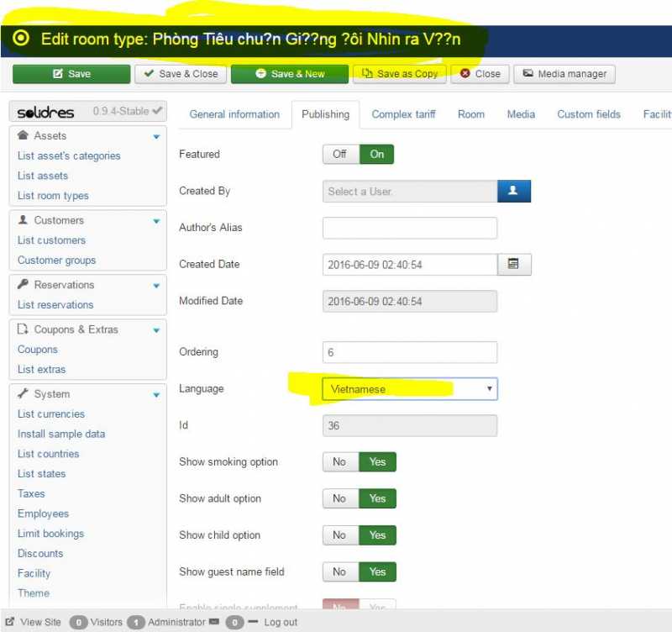Viewport: 672px width, 632px height.
Task: Click the Save as Copy button
Action: click(400, 74)
